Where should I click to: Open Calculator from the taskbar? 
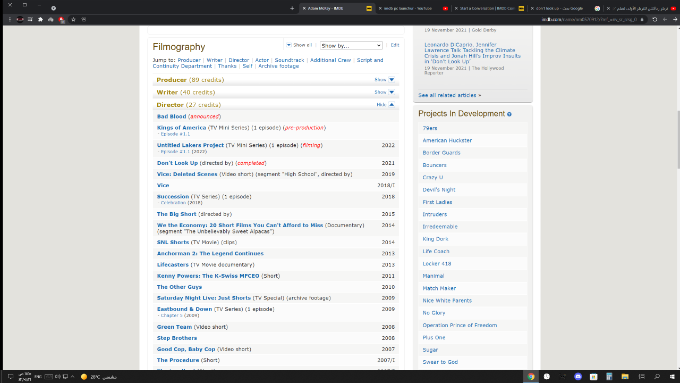609,376
